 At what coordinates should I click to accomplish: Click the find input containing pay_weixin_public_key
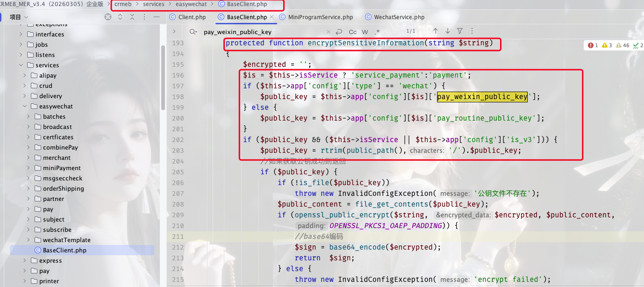coord(262,32)
